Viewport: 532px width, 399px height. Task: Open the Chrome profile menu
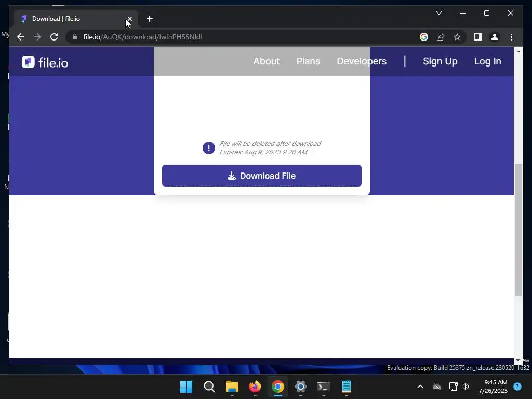[495, 37]
